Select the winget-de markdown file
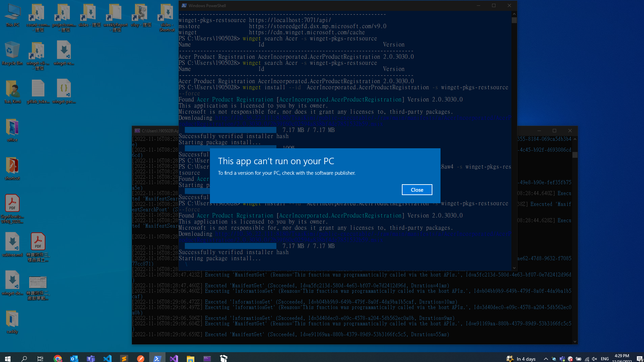Image resolution: width=644 pixels, height=362 pixels. click(x=12, y=283)
